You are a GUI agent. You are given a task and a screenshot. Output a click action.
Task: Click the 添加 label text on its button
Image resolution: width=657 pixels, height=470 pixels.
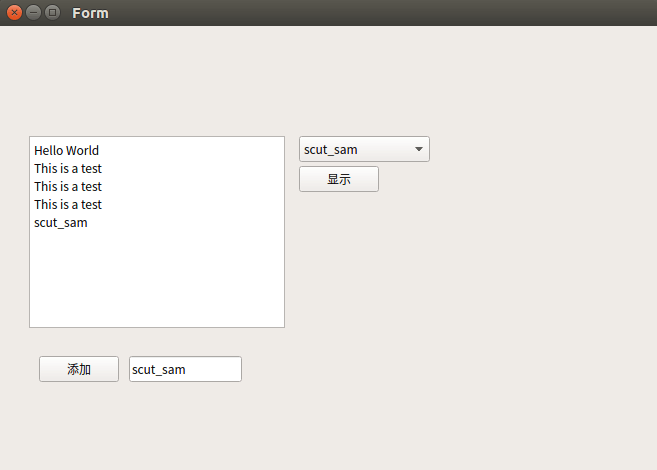tap(79, 370)
